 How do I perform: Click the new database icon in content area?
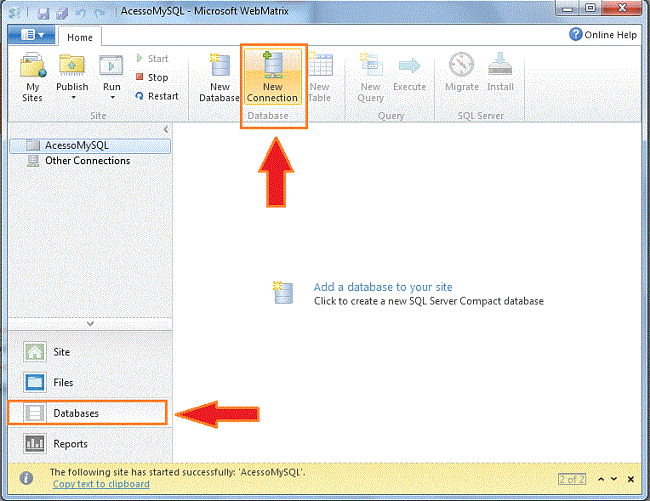click(x=283, y=293)
